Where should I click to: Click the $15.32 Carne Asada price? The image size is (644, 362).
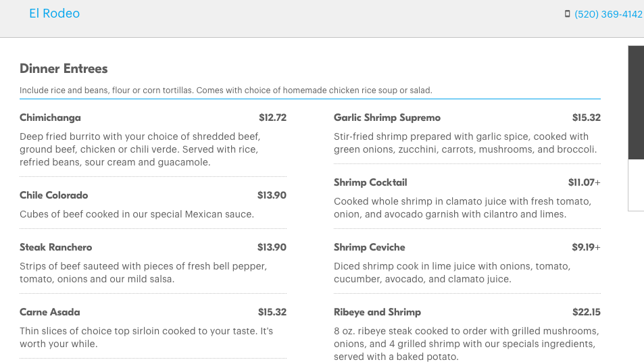click(x=272, y=312)
